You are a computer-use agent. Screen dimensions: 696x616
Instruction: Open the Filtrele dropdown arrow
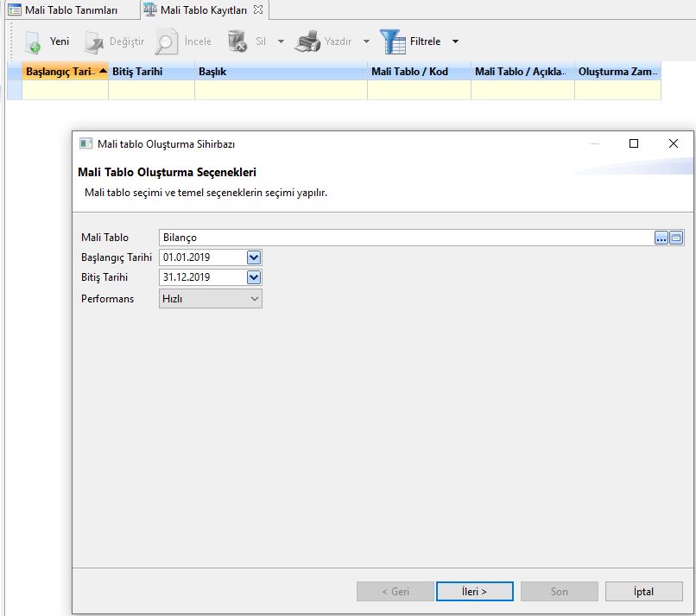(455, 41)
